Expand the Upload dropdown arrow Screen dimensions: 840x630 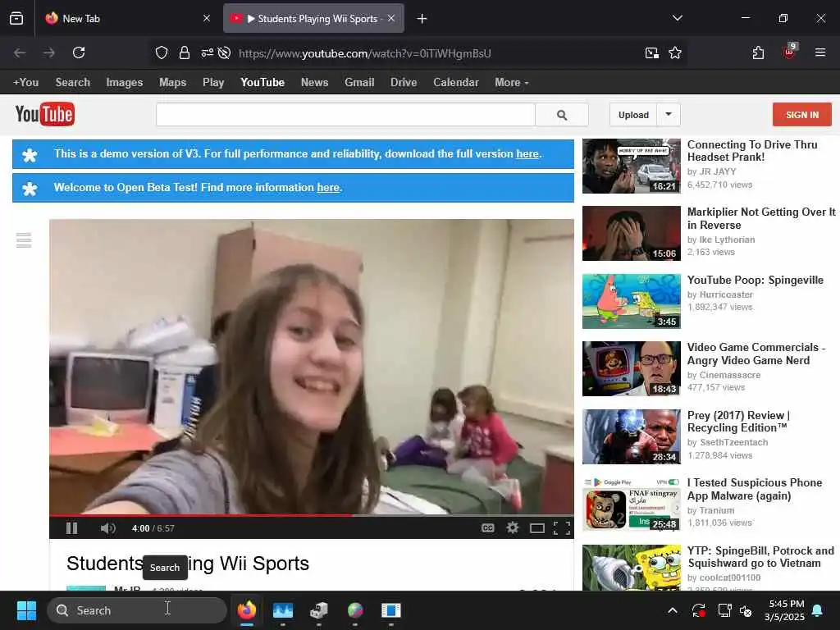coord(669,115)
